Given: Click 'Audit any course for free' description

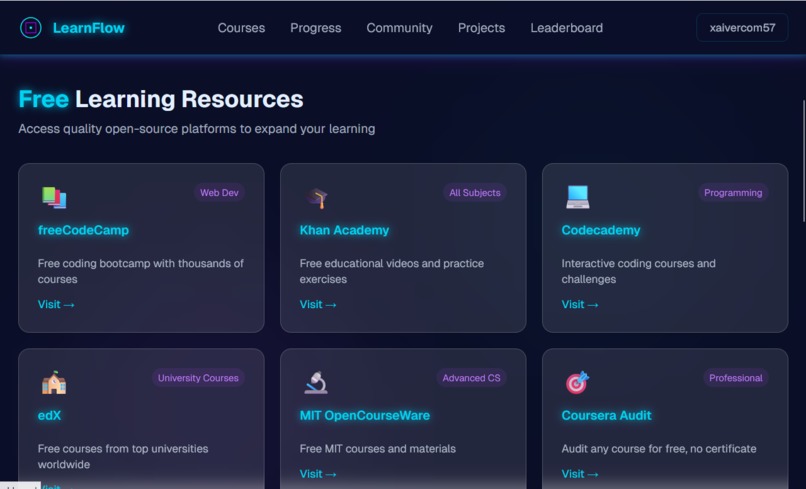Looking at the screenshot, I should click(659, 449).
